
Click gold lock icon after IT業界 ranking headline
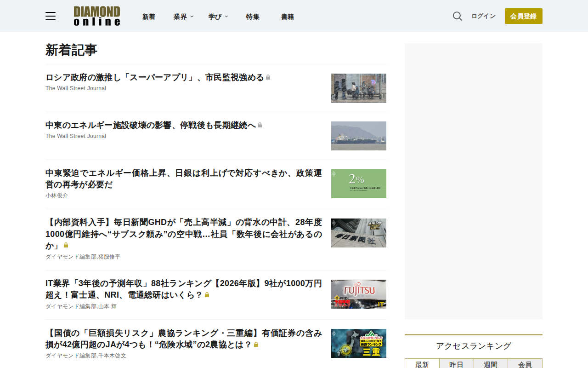[x=207, y=295]
